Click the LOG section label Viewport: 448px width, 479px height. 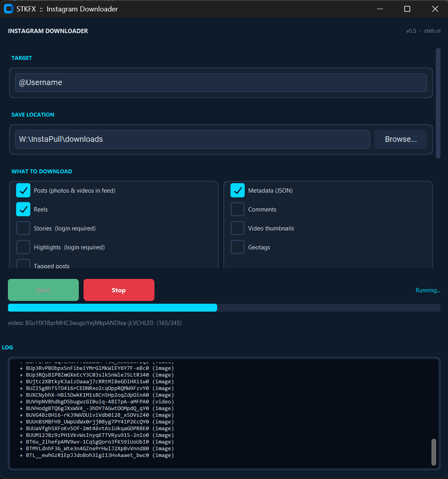[7, 347]
